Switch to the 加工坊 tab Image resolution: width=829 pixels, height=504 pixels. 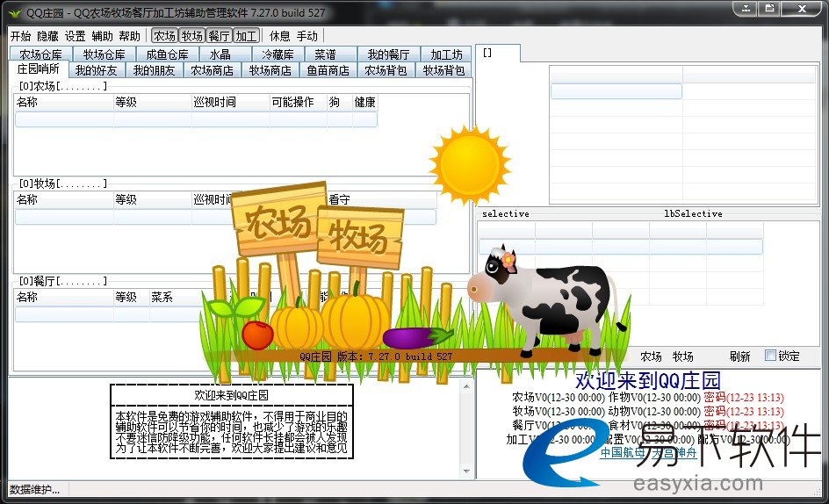pos(446,54)
